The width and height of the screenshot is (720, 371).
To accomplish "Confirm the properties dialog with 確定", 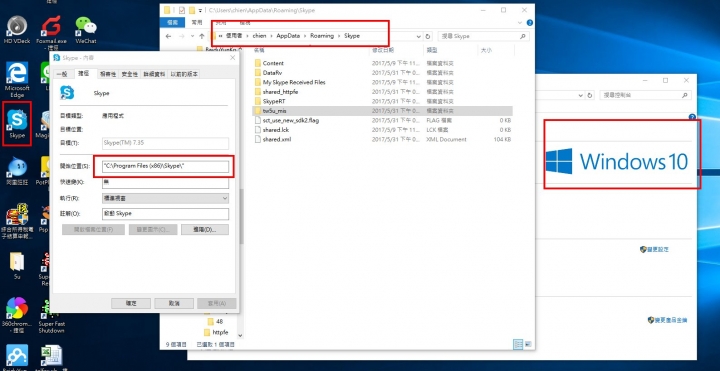I will pos(131,304).
